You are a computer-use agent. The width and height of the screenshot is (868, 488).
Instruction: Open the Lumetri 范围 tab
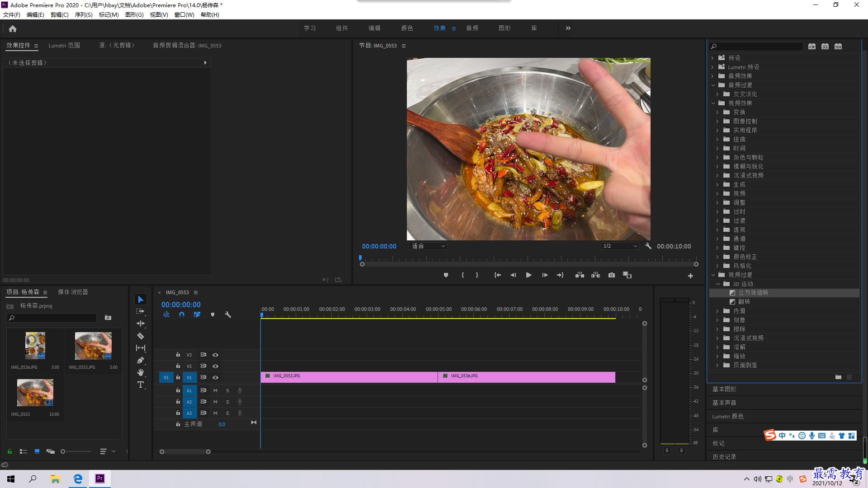(x=64, y=46)
